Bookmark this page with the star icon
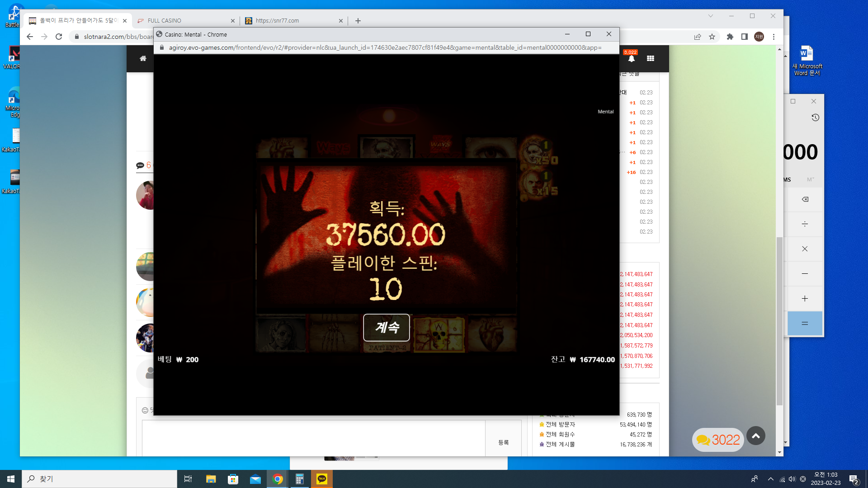 tap(712, 37)
